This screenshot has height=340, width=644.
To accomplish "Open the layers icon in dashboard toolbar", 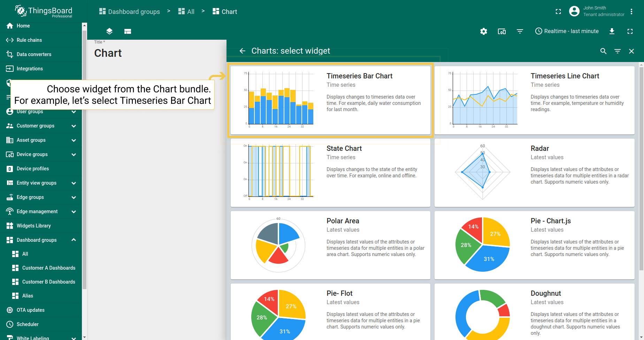I will click(109, 31).
